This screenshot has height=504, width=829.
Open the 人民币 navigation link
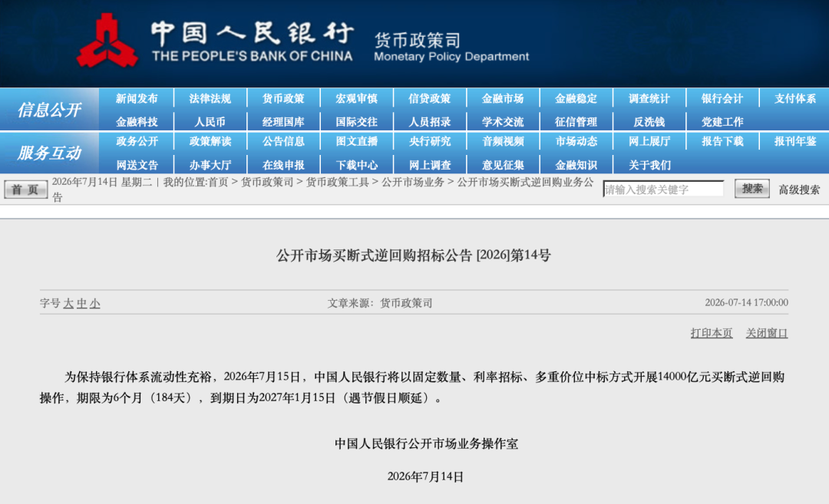tap(210, 122)
